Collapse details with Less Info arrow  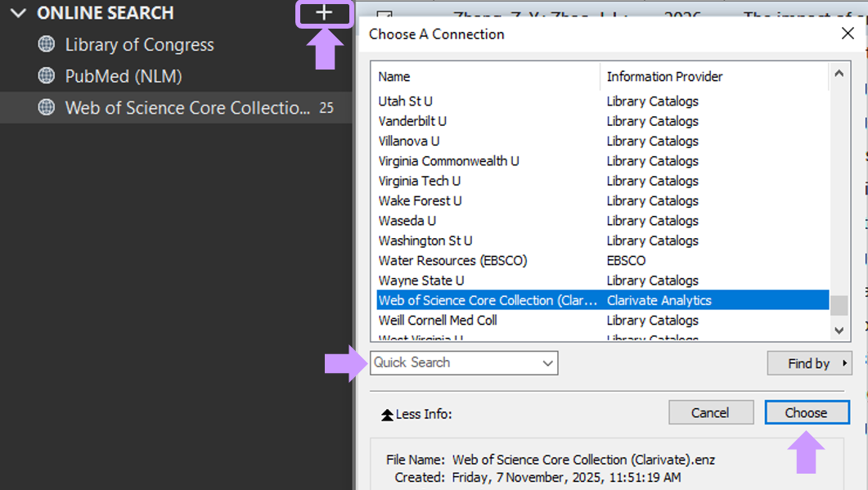click(x=387, y=415)
